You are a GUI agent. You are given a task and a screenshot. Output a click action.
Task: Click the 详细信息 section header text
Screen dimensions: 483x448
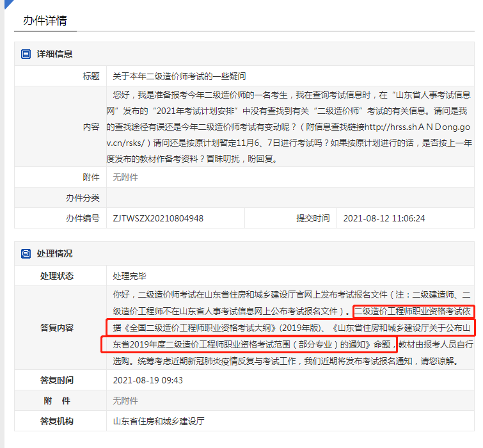[54, 54]
